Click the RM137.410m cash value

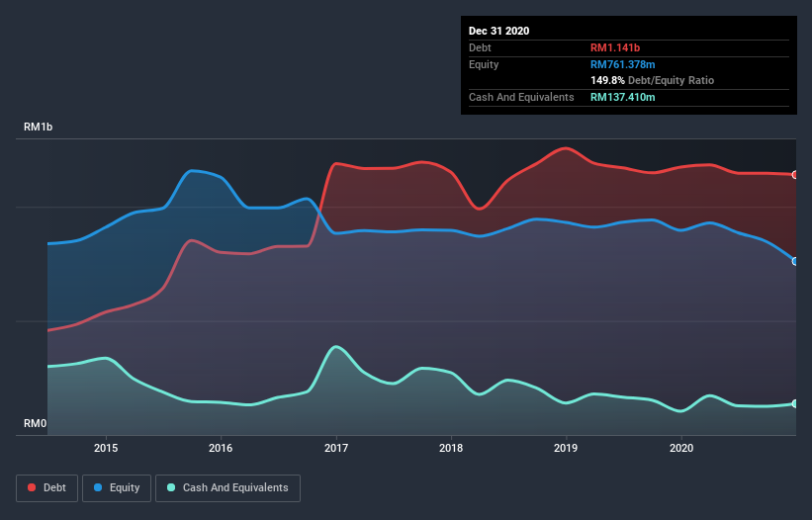(x=622, y=97)
